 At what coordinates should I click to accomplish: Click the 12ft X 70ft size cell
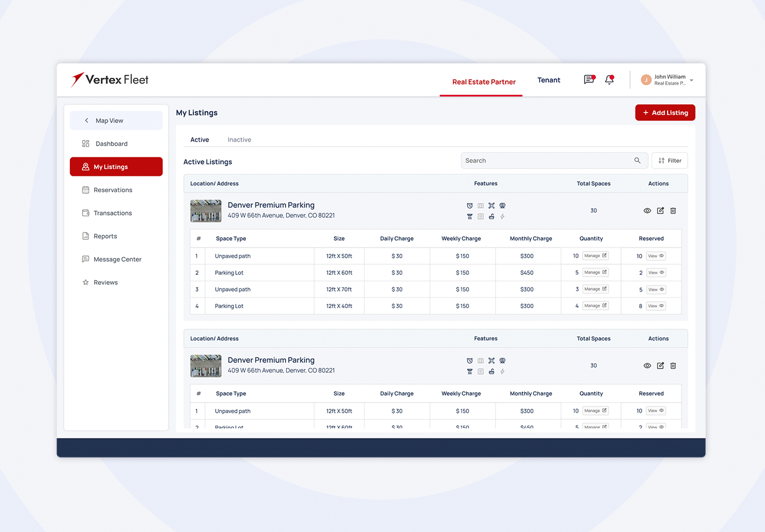[x=339, y=290]
